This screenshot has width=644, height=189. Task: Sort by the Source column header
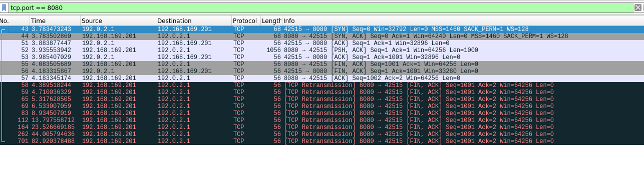pyautogui.click(x=118, y=20)
